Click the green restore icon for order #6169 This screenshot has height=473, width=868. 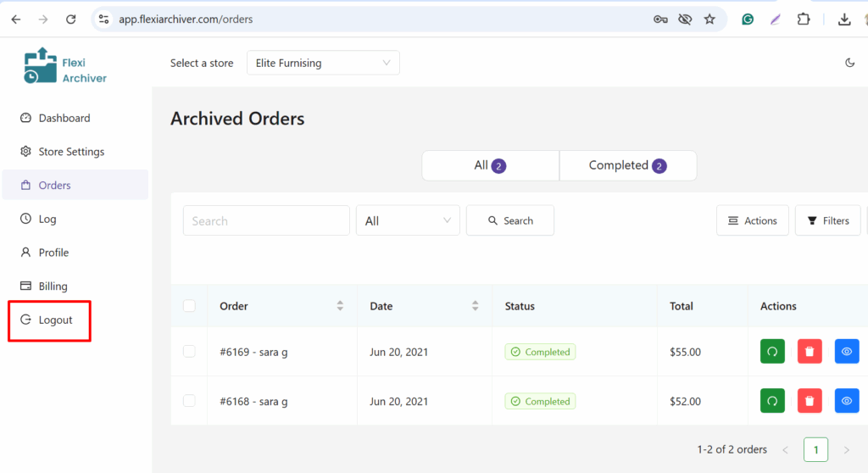[x=772, y=352]
